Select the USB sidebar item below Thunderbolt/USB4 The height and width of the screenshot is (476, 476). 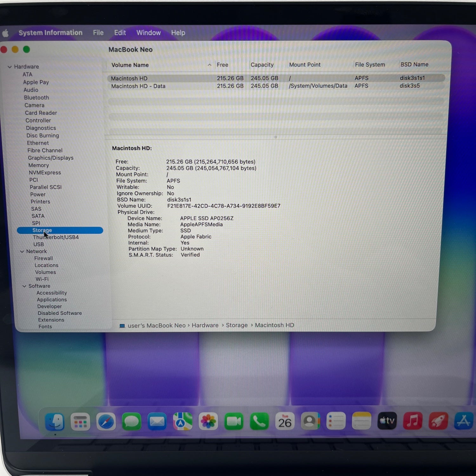[39, 244]
